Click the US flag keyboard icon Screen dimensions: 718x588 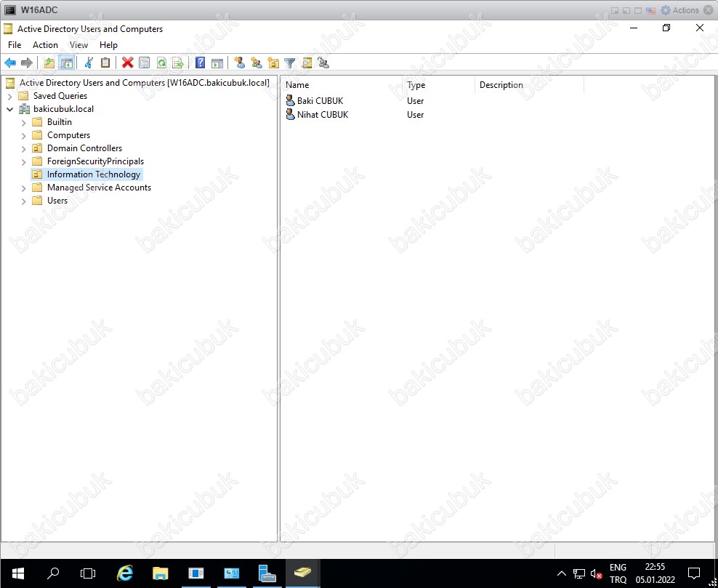tap(650, 10)
